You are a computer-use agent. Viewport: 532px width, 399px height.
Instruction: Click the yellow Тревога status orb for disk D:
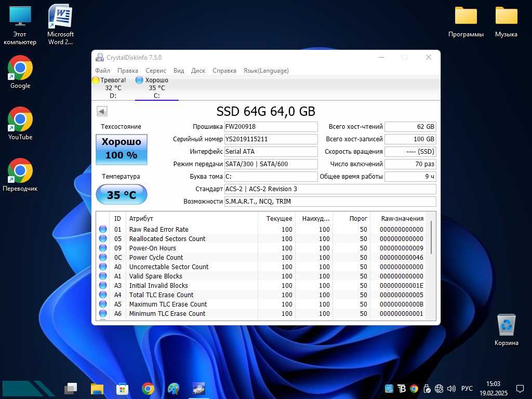click(x=96, y=80)
